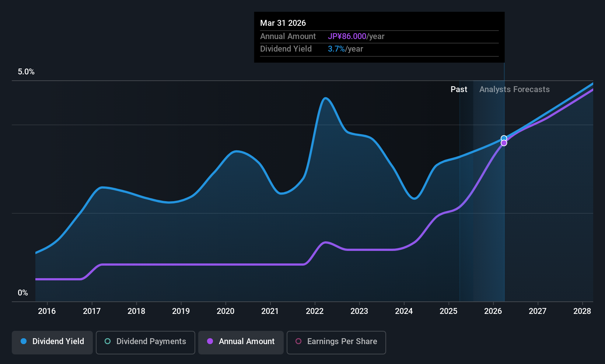This screenshot has width=605, height=364.
Task: Show the Earnings Per Share series
Action: point(336,343)
